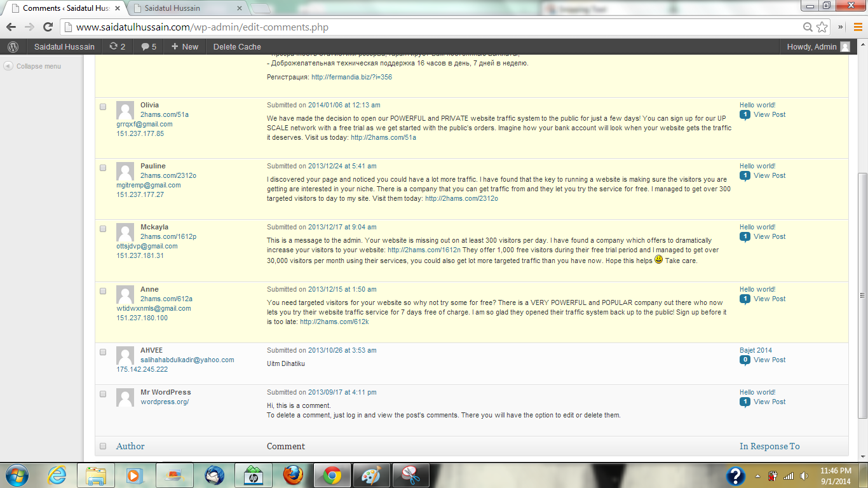Image resolution: width=868 pixels, height=488 pixels.
Task: Select Olivia's comment checkbox
Action: [x=103, y=107]
